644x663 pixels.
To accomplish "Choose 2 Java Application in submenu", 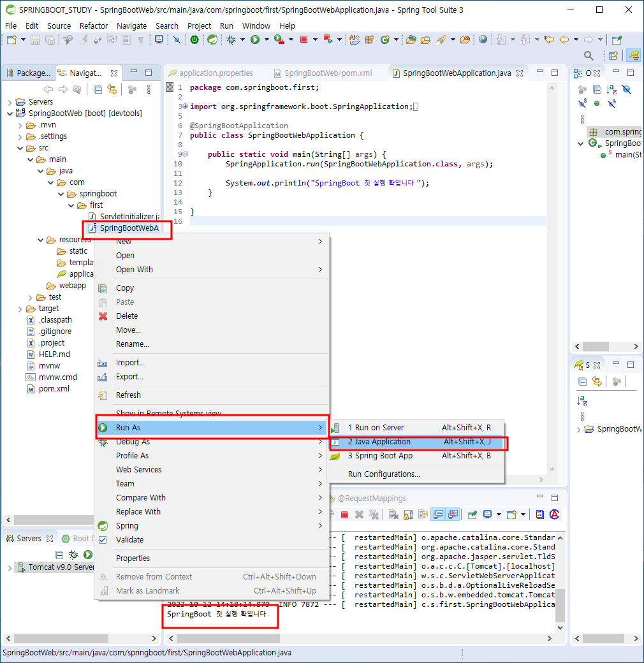I will tap(416, 442).
